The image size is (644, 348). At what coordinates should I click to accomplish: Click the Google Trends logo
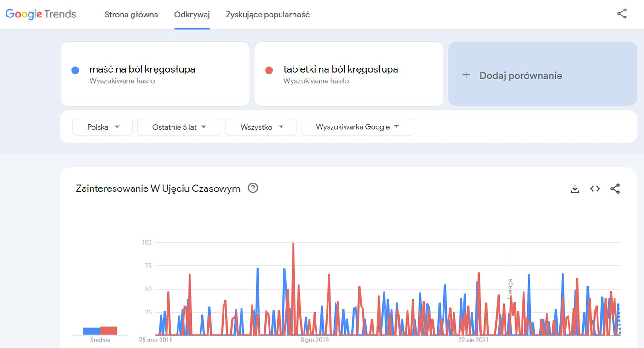(x=41, y=14)
